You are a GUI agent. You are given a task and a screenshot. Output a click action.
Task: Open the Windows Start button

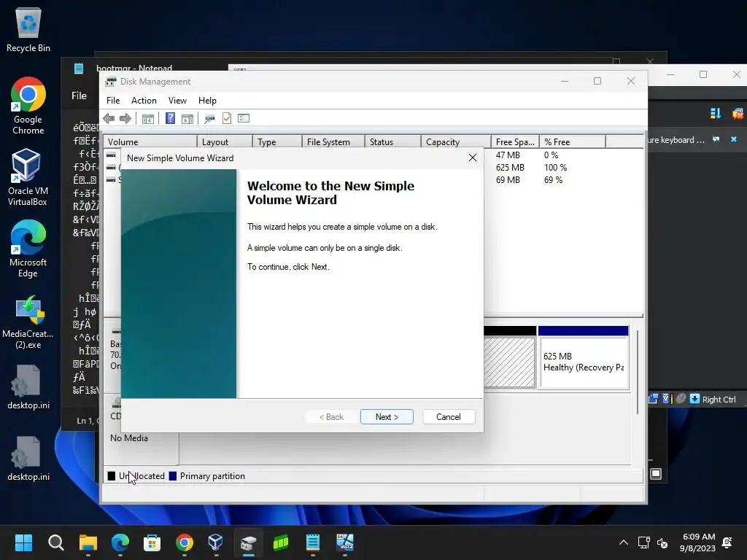coord(23,542)
